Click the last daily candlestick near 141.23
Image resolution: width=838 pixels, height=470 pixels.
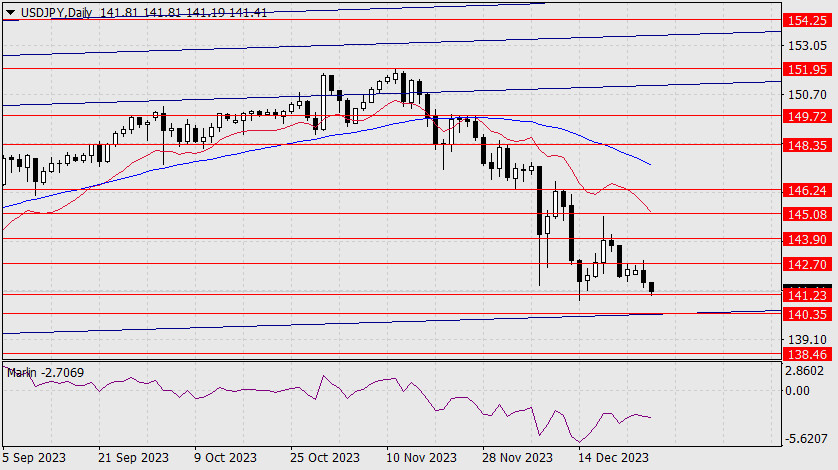651,288
